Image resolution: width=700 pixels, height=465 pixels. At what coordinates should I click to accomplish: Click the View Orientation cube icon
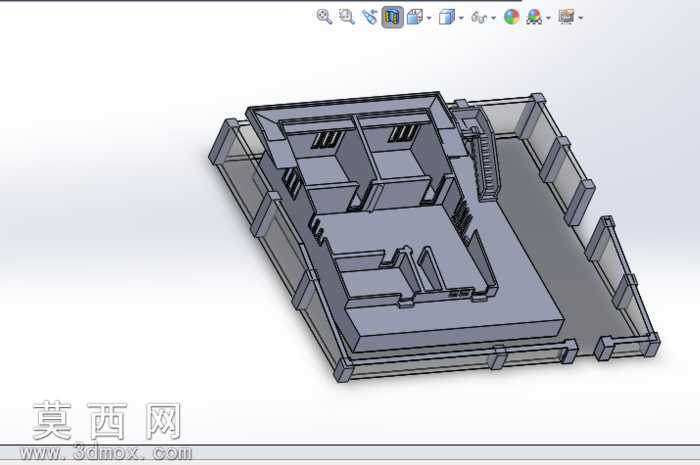point(415,17)
